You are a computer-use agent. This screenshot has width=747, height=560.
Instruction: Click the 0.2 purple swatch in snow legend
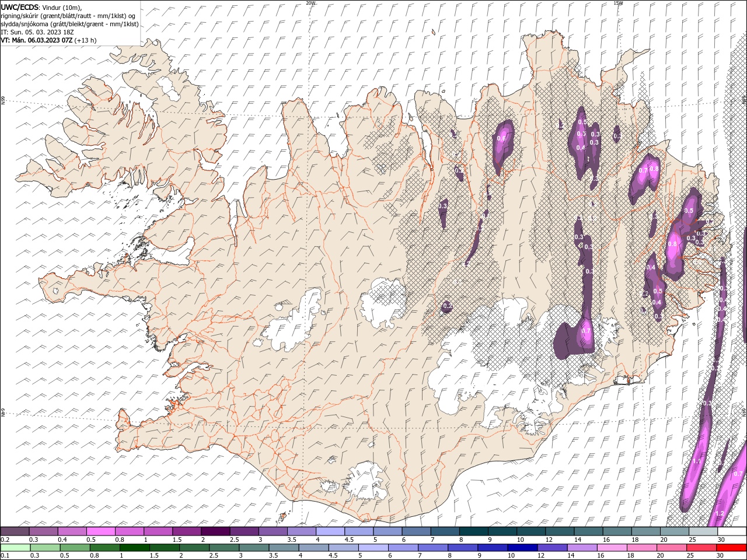(x=15, y=531)
